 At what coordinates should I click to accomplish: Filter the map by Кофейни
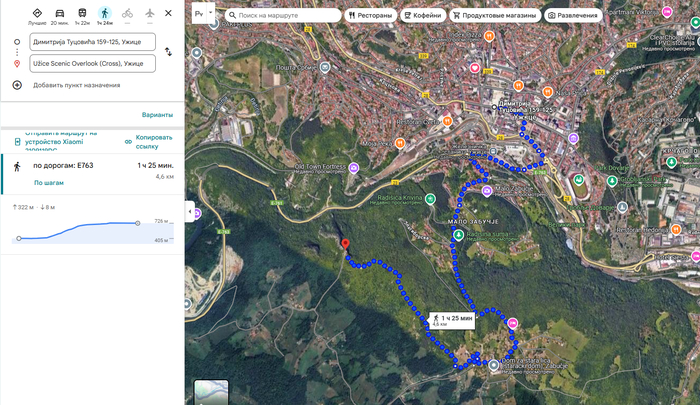(x=422, y=16)
